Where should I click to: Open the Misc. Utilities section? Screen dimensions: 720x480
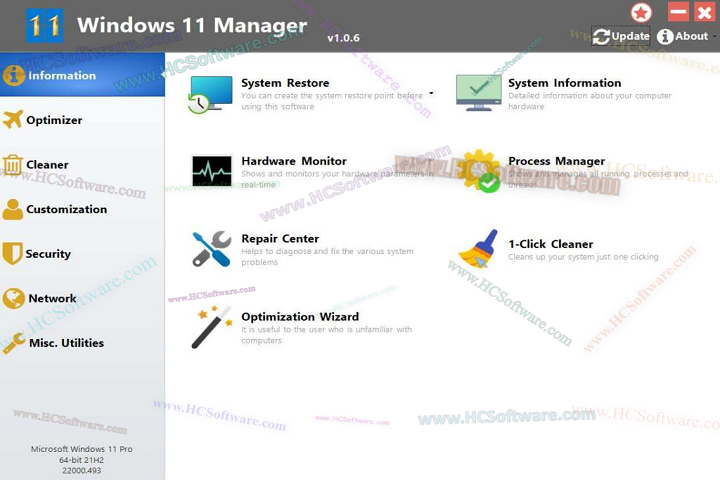[x=67, y=343]
